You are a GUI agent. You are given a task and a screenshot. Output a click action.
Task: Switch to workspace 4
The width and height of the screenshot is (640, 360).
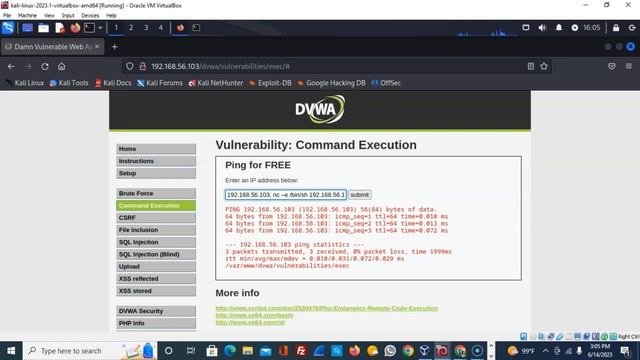160,28
